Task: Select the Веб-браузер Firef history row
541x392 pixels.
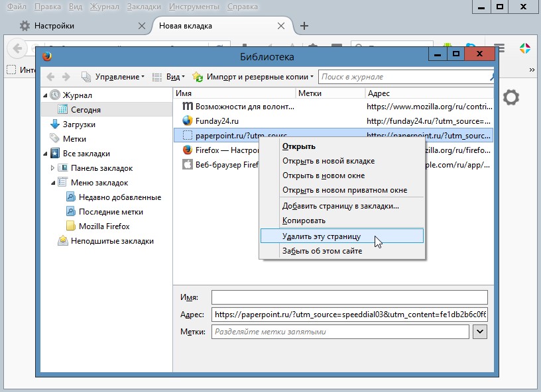Action: [x=216, y=165]
